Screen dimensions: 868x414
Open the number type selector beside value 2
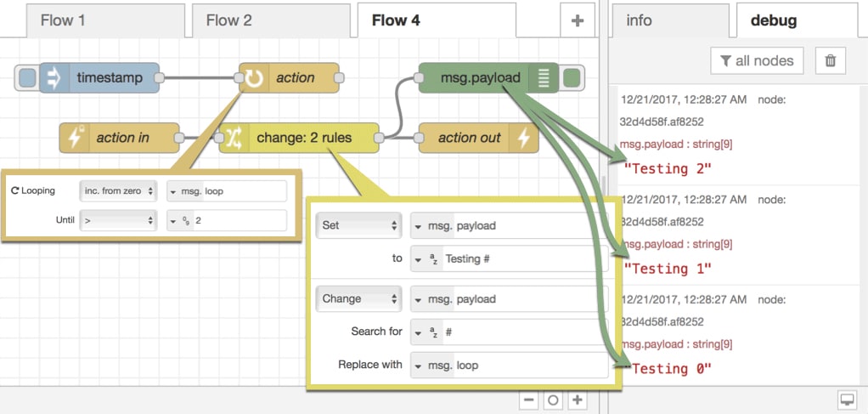coord(180,220)
